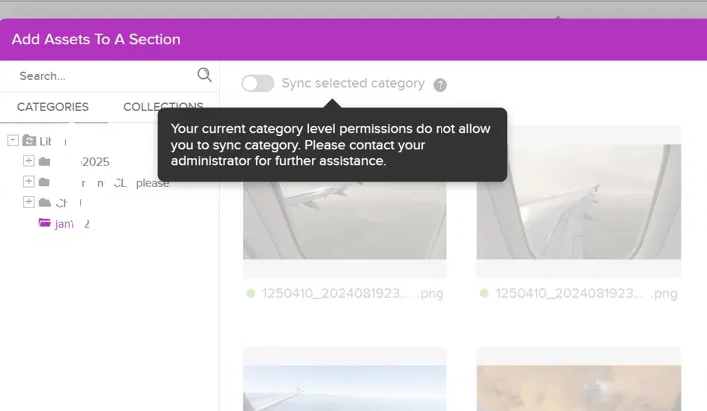Click the folder icon beside 'please' row
This screenshot has width=707, height=411.
(44, 182)
